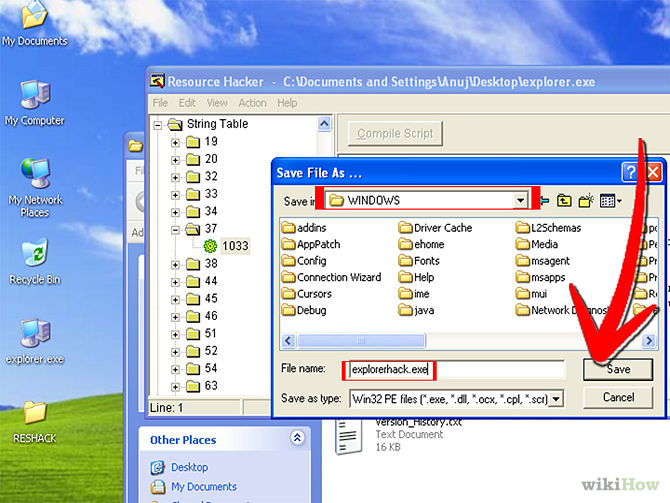Viewport: 670px width, 503px height.
Task: Open the Recycle Bin desktop icon
Action: pos(35,262)
